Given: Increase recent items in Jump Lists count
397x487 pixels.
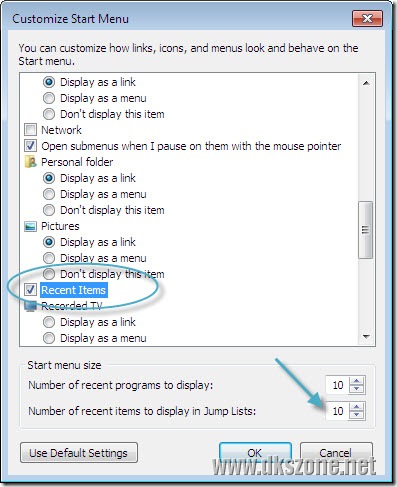Looking at the screenshot, I should click(x=357, y=407).
